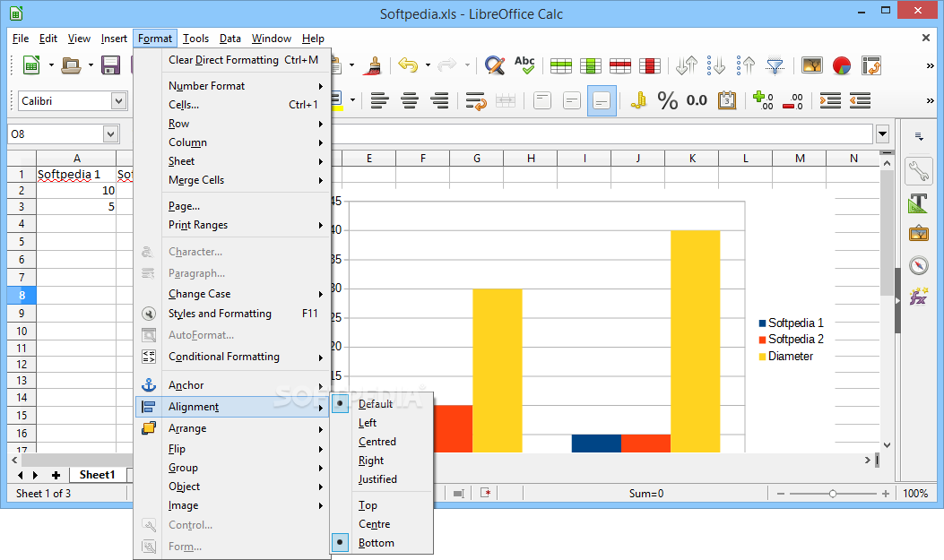
Task: Click the sidebar settings menu button
Action: 919,136
